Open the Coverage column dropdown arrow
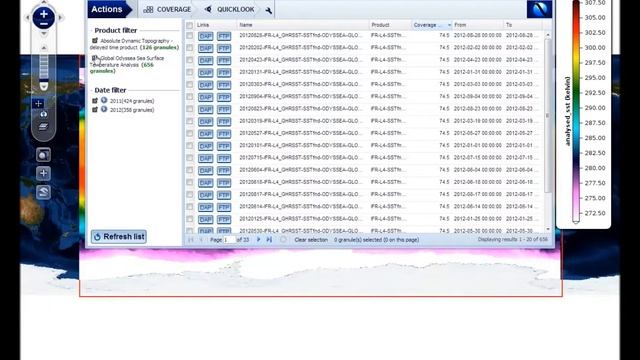 tap(449, 25)
